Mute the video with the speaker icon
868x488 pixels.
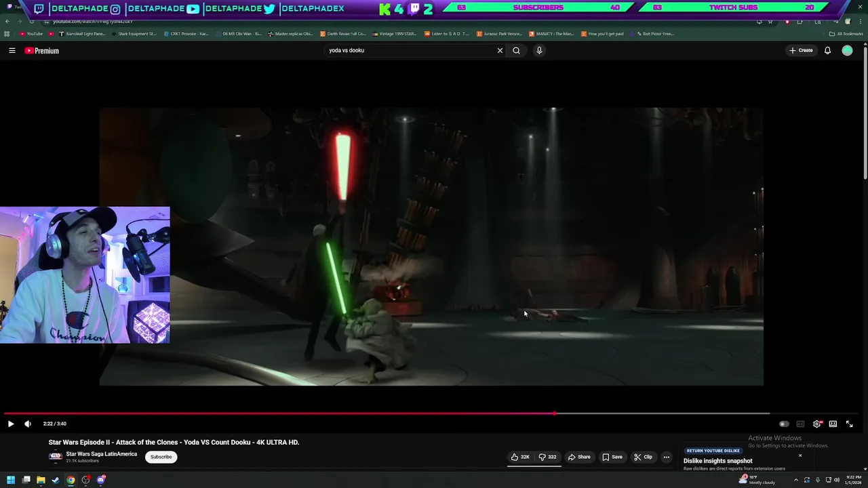[28, 424]
